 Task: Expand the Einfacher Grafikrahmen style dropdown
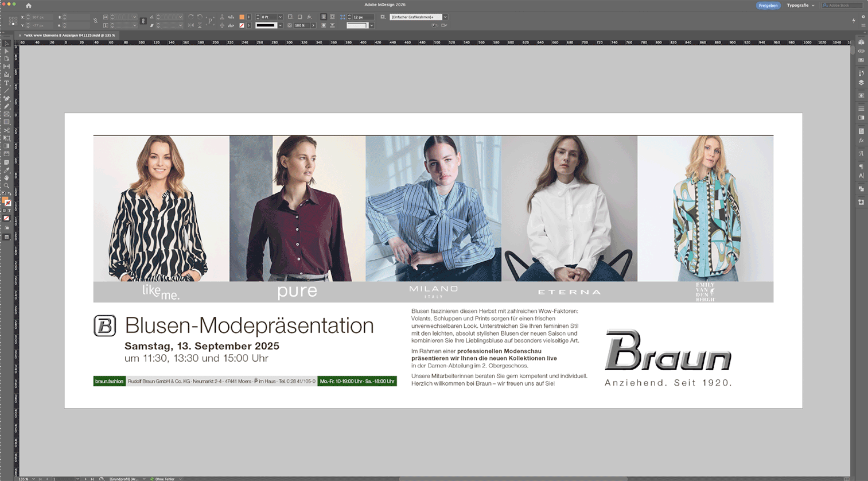pyautogui.click(x=445, y=17)
